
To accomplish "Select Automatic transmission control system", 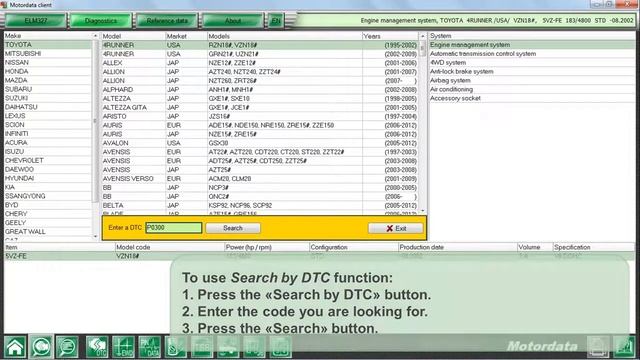I will [x=532, y=54].
